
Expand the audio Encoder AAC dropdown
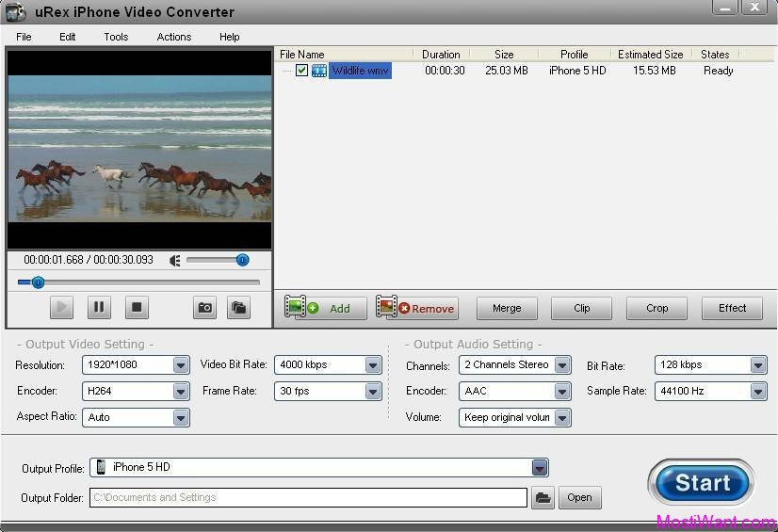pyautogui.click(x=562, y=392)
